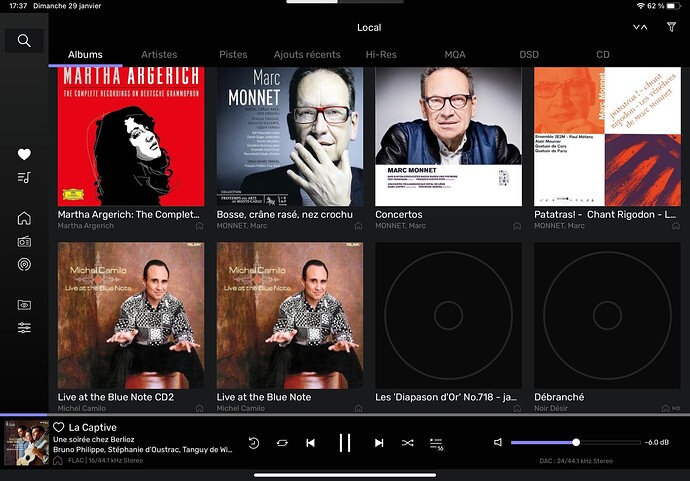The height and width of the screenshot is (481, 690).
Task: Switch to the Artistes tab
Action: [x=159, y=55]
